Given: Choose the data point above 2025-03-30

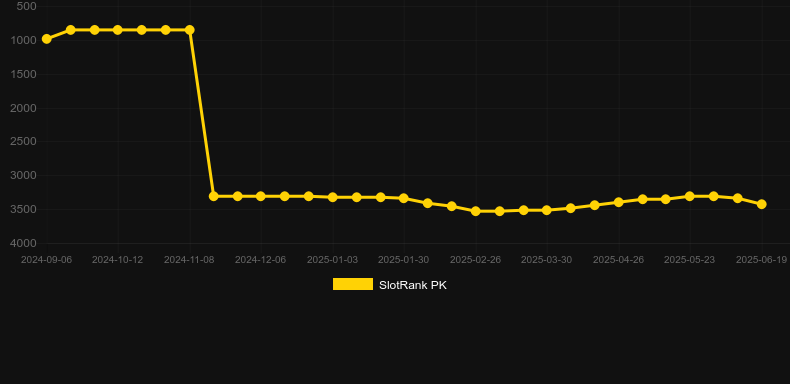Looking at the screenshot, I should 547,210.
